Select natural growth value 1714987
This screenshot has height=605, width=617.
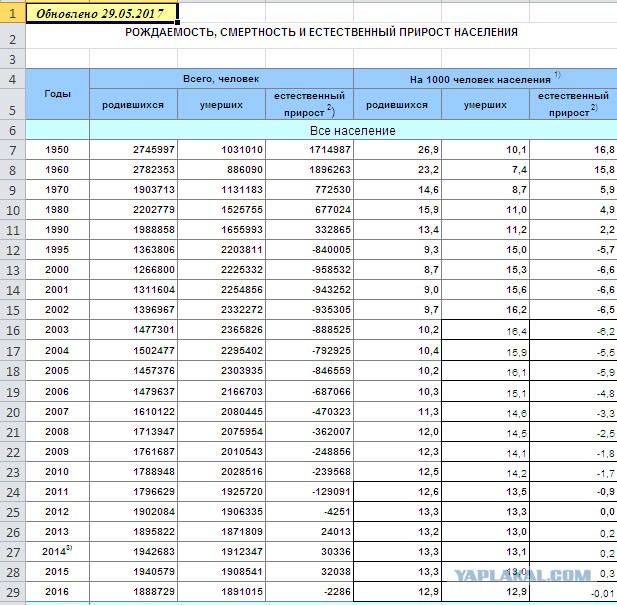(310, 150)
